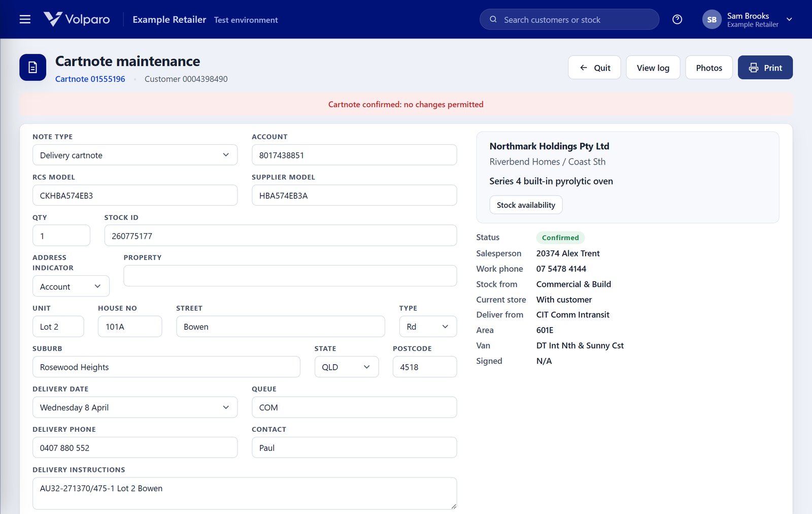812x514 pixels.
Task: Follow the Cartnote 01555196 link
Action: 90,79
